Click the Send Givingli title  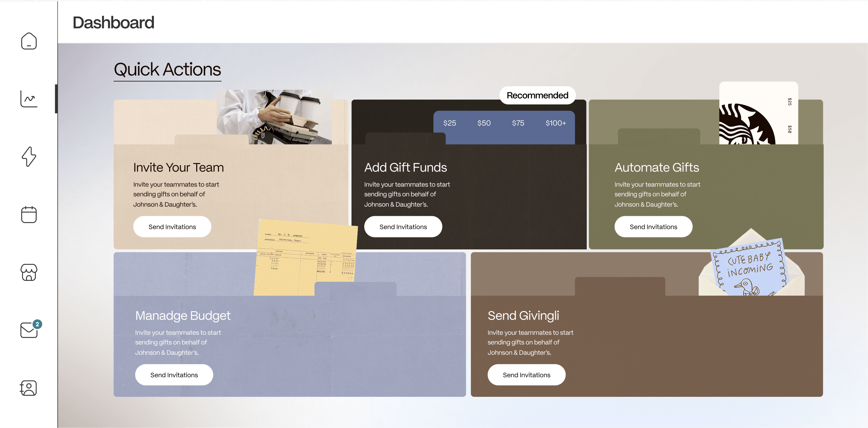(x=523, y=315)
